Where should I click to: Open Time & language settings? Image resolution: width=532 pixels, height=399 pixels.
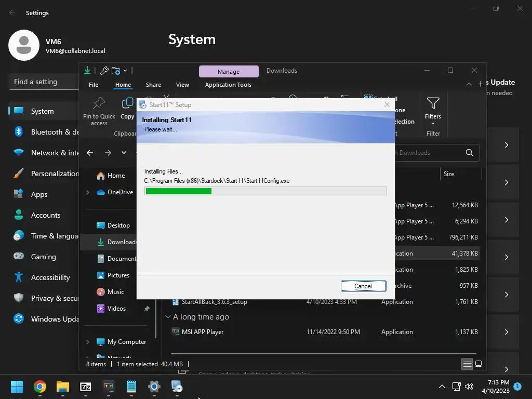[x=44, y=236]
